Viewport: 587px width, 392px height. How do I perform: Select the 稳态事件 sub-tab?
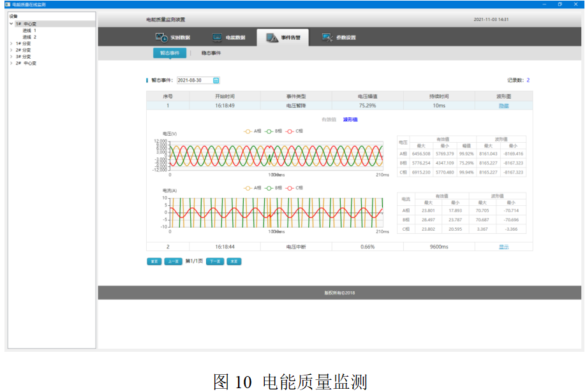[211, 53]
